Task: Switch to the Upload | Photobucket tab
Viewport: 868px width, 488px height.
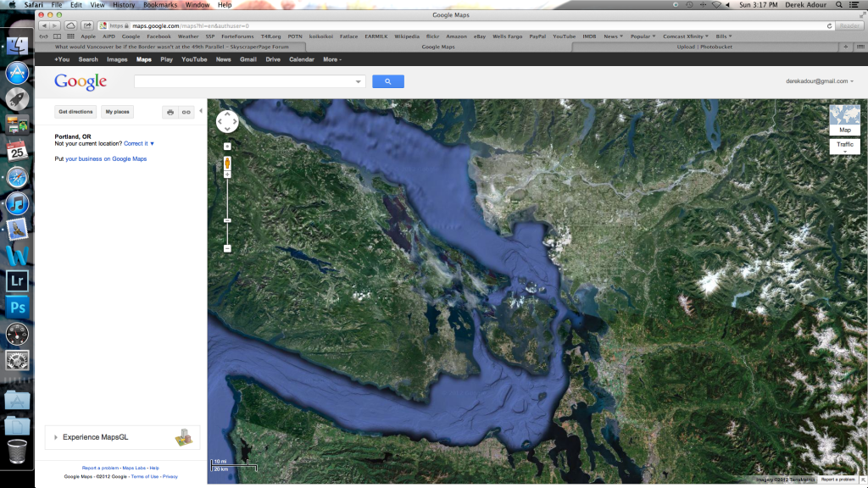Action: click(x=704, y=47)
